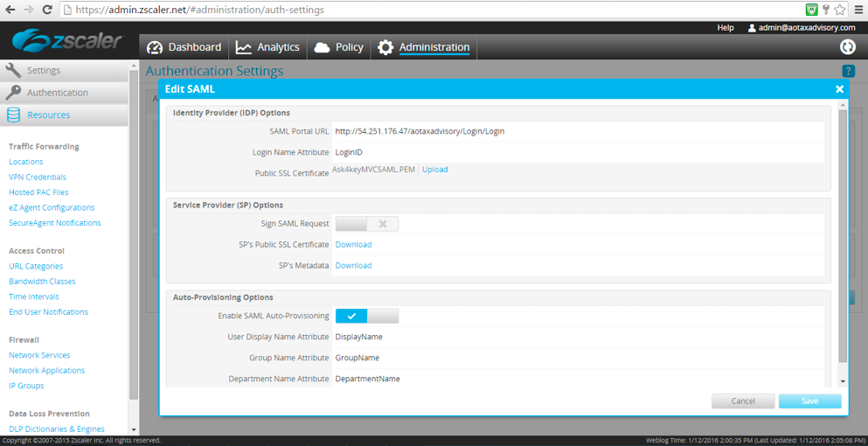The width and height of the screenshot is (868, 446).
Task: Open VPN Credentials in sidebar
Action: click(x=38, y=178)
